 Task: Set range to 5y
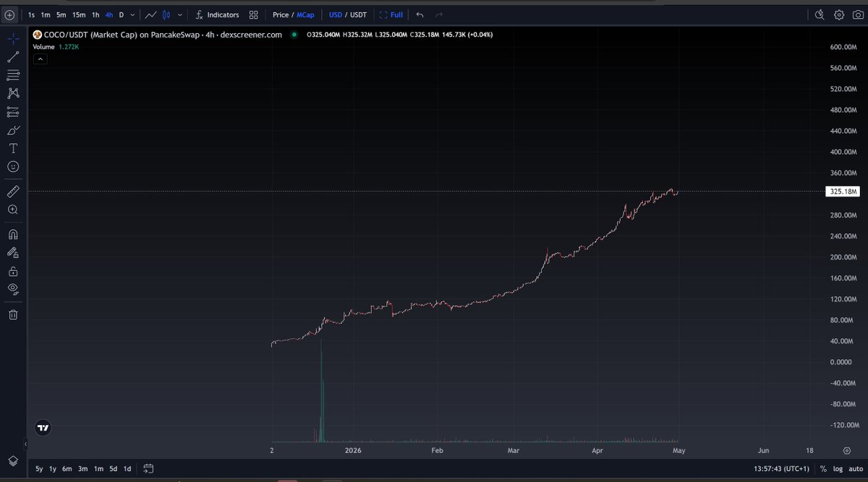pyautogui.click(x=38, y=469)
